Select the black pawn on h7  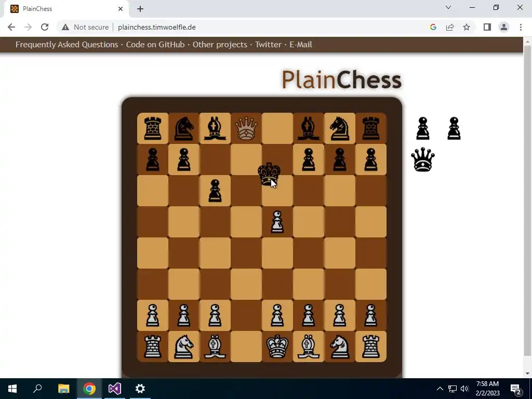pyautogui.click(x=371, y=159)
